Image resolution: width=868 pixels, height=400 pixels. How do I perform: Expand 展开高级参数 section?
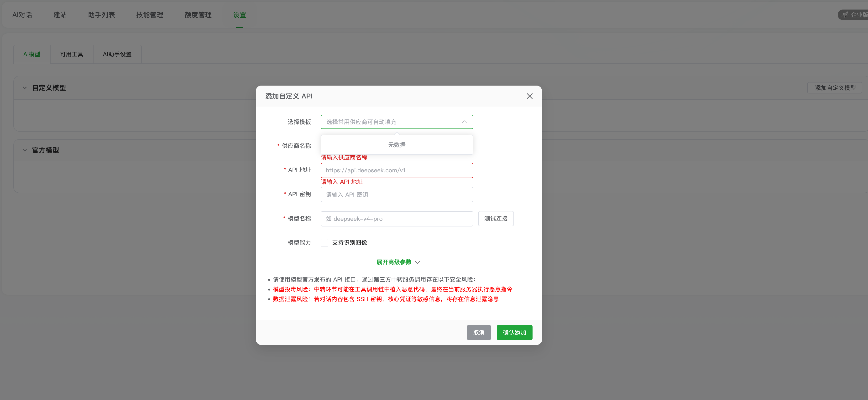pos(398,262)
